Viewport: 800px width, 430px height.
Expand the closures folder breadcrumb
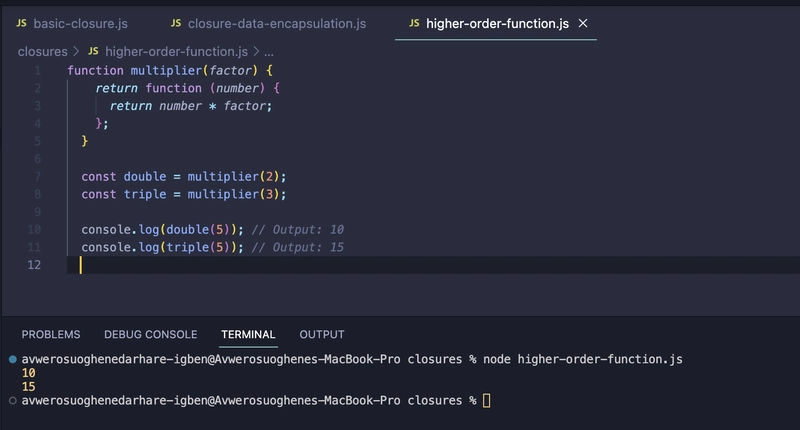click(x=41, y=51)
